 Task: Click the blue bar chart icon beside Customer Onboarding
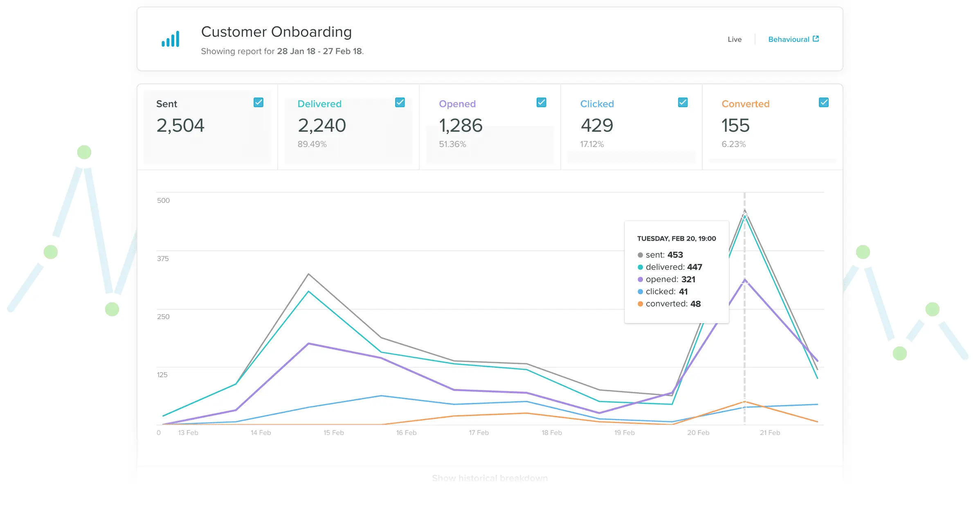tap(171, 39)
